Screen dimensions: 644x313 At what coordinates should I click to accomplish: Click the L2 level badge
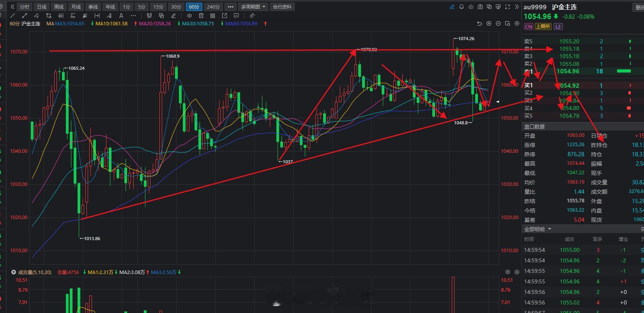click(558, 27)
